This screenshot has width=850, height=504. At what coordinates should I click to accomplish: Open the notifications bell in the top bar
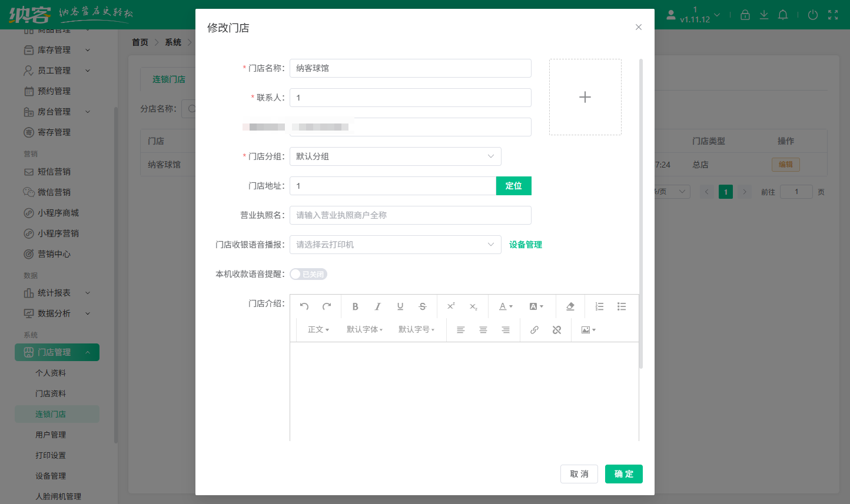pos(783,15)
